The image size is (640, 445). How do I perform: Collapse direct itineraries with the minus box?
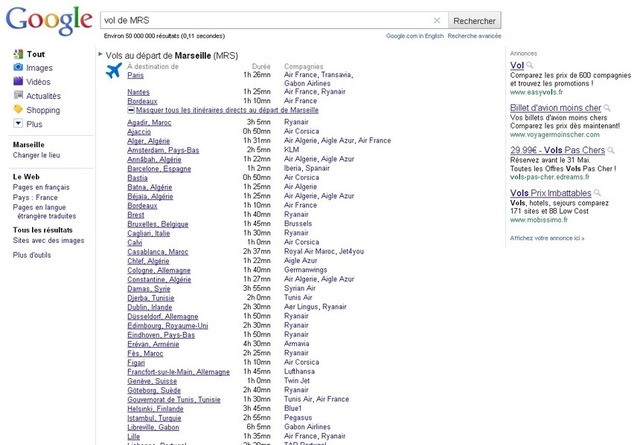point(131,110)
